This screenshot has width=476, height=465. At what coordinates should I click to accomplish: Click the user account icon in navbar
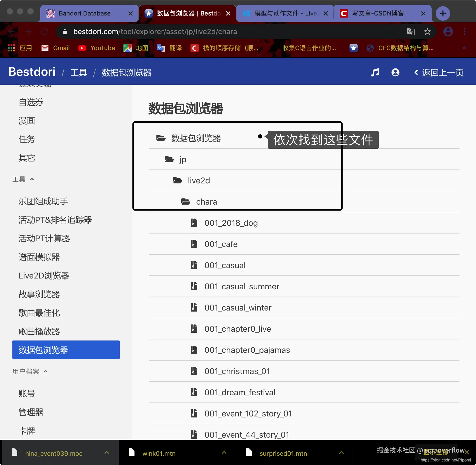click(395, 73)
